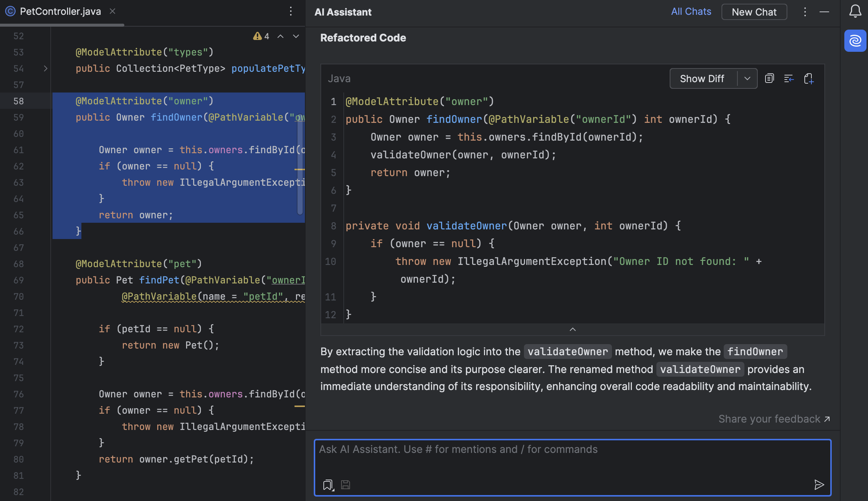Open editor tab options three-dot menu
Viewport: 868px width, 501px height.
click(x=291, y=11)
